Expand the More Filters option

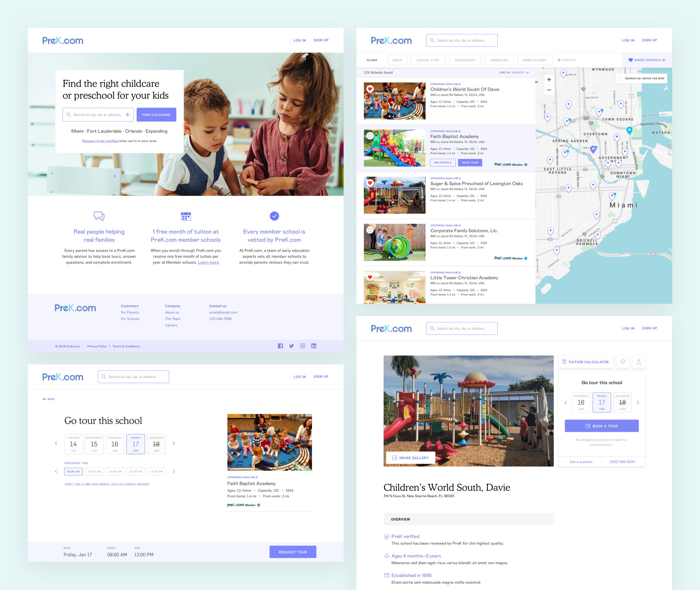(x=534, y=60)
